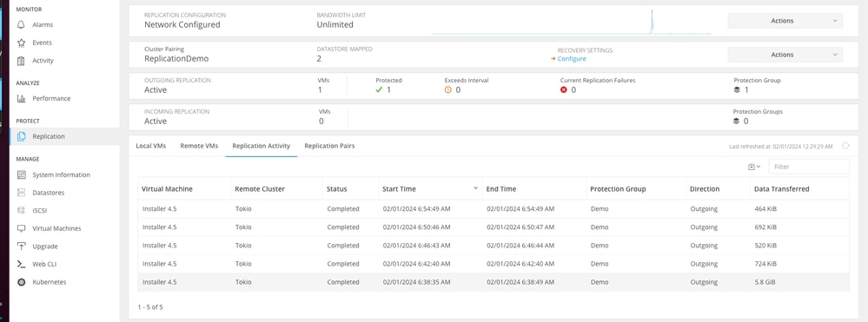Image resolution: width=868 pixels, height=322 pixels.
Task: Select row with start time 6:42:40 AM
Action: [x=494, y=264]
